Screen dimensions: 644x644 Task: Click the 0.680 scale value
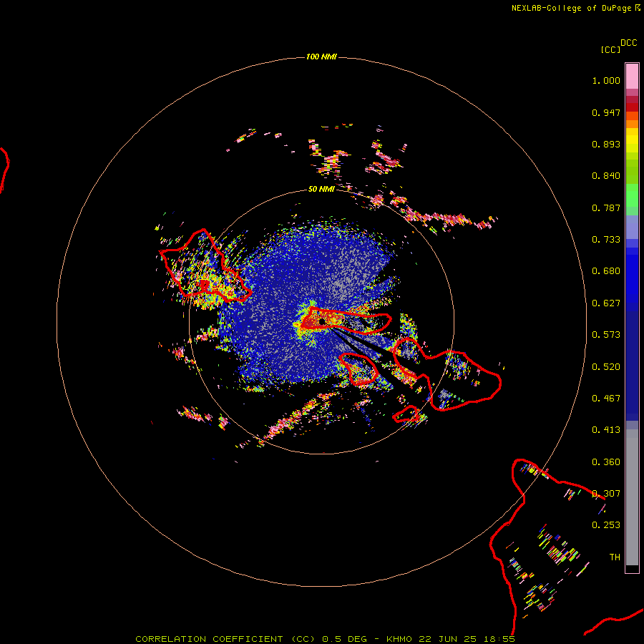pyautogui.click(x=606, y=271)
